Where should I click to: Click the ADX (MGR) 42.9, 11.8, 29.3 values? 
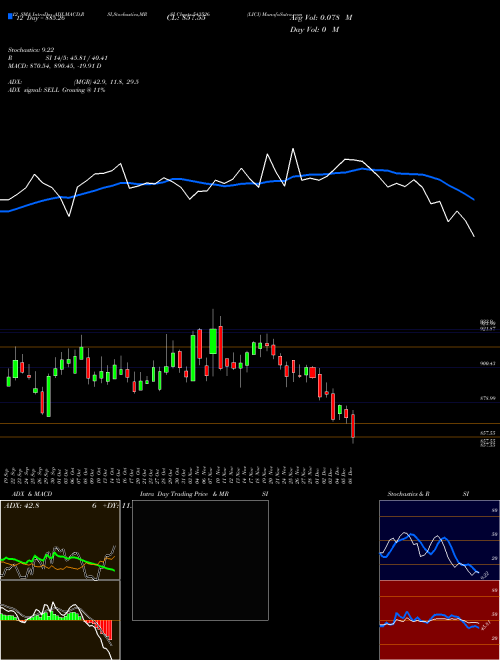click(106, 82)
